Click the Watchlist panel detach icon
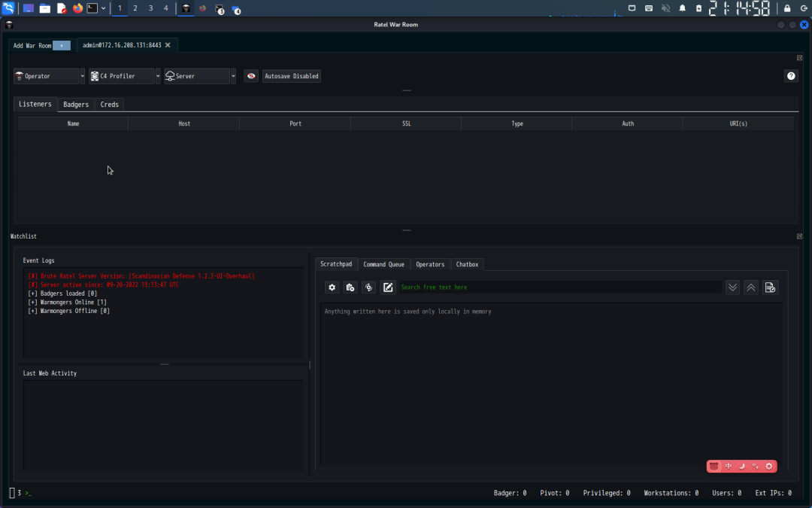812x508 pixels. pos(799,236)
